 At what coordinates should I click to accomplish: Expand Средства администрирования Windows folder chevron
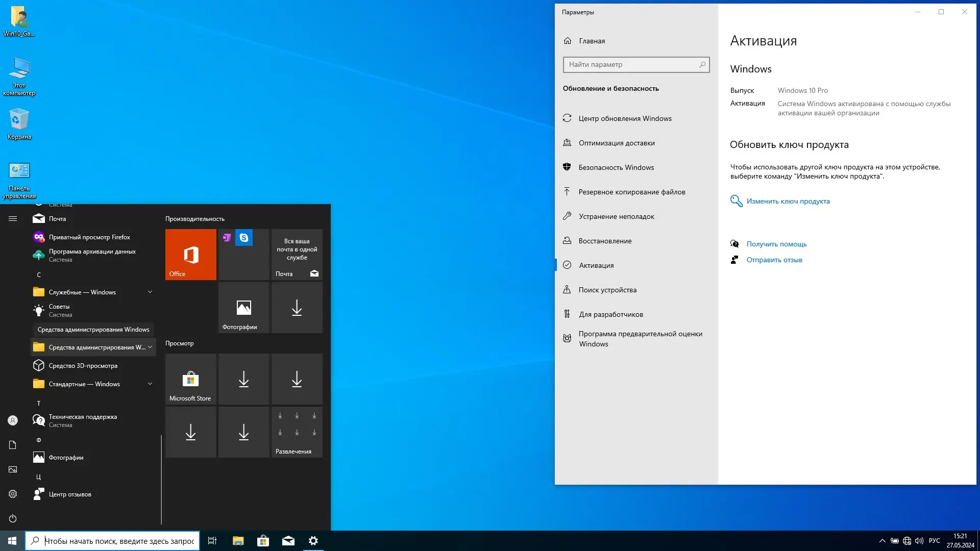tap(150, 347)
